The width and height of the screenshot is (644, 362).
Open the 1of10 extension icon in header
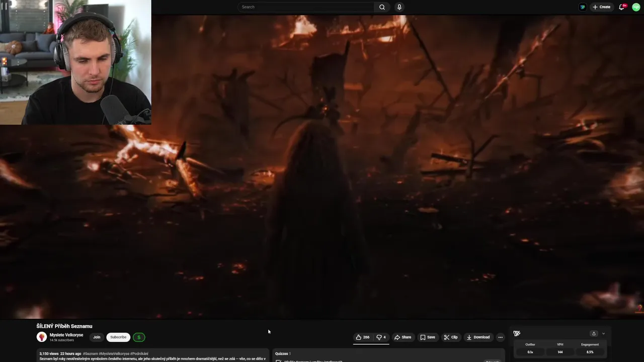(582, 7)
